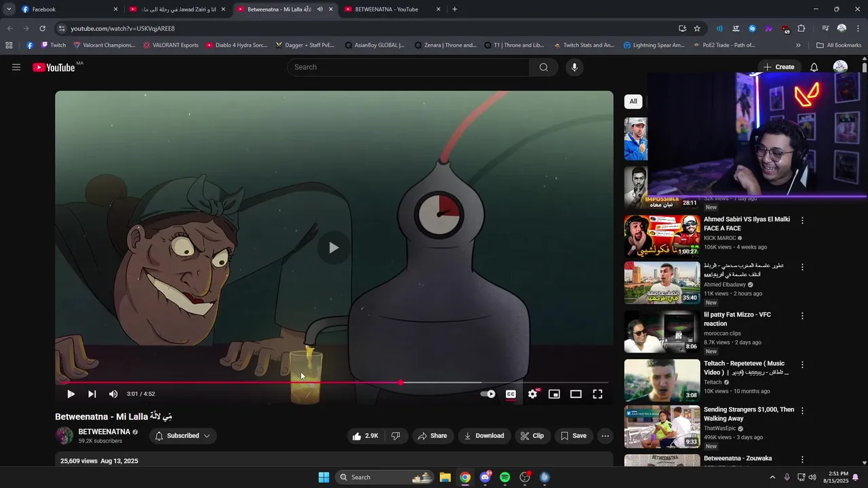Show hidden system tray icons
This screenshot has width=868, height=488.
772,477
